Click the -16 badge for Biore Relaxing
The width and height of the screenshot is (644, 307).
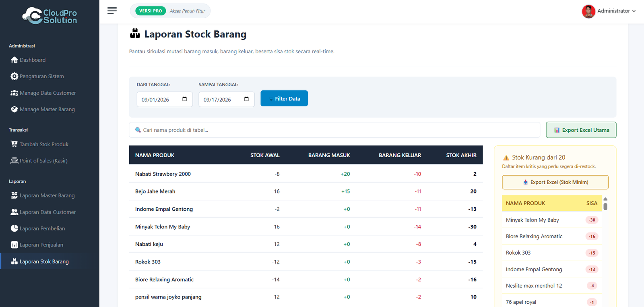(592, 236)
